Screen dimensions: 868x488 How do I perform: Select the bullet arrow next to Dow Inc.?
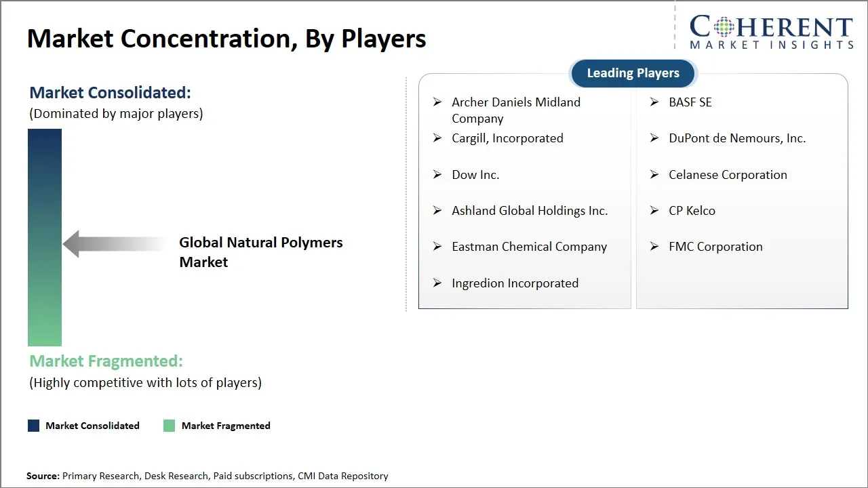(437, 174)
